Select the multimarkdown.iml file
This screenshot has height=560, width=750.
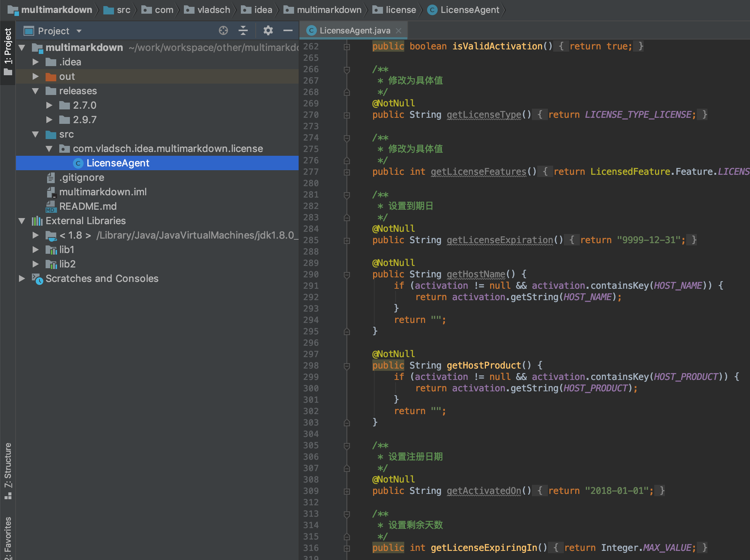pyautogui.click(x=103, y=192)
